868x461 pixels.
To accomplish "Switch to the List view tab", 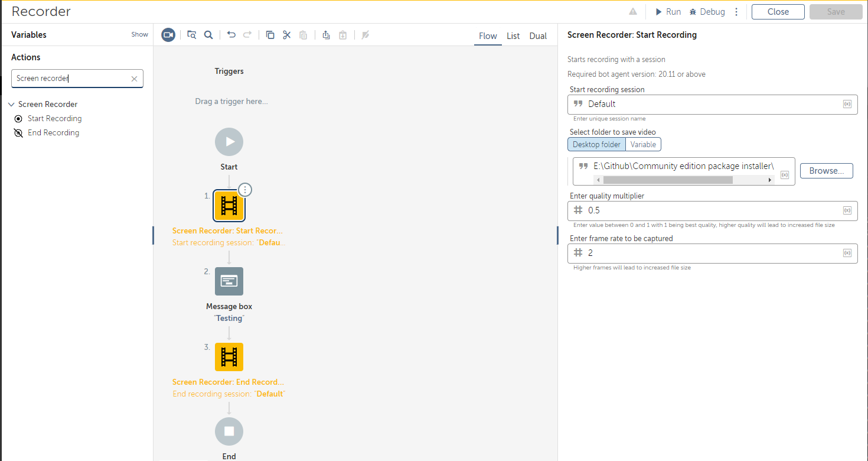I will pos(513,36).
